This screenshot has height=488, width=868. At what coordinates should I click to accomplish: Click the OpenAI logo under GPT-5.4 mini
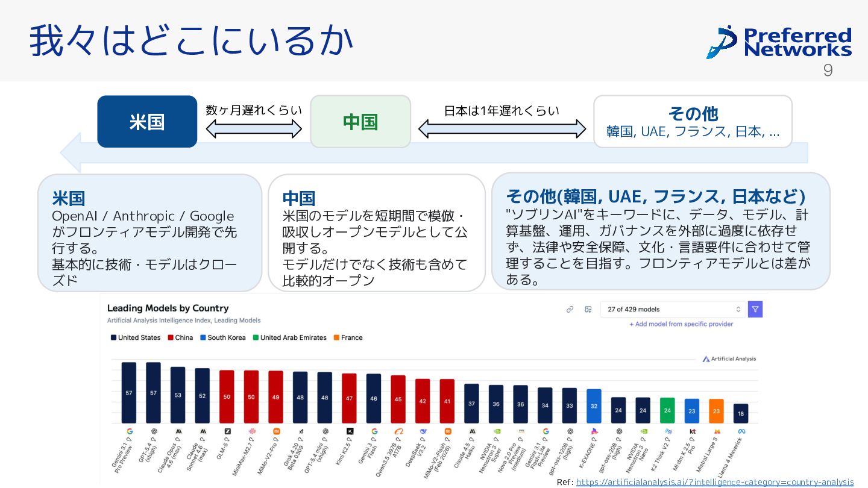(x=325, y=431)
